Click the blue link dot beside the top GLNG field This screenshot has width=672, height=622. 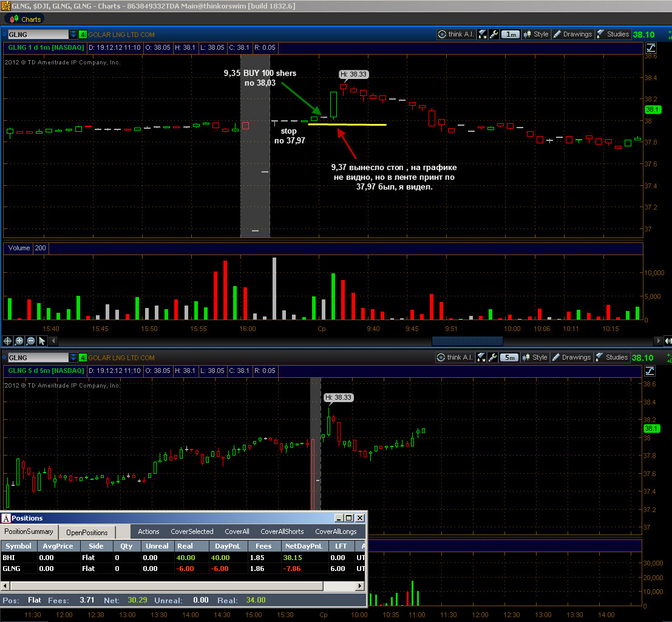[x=4, y=34]
